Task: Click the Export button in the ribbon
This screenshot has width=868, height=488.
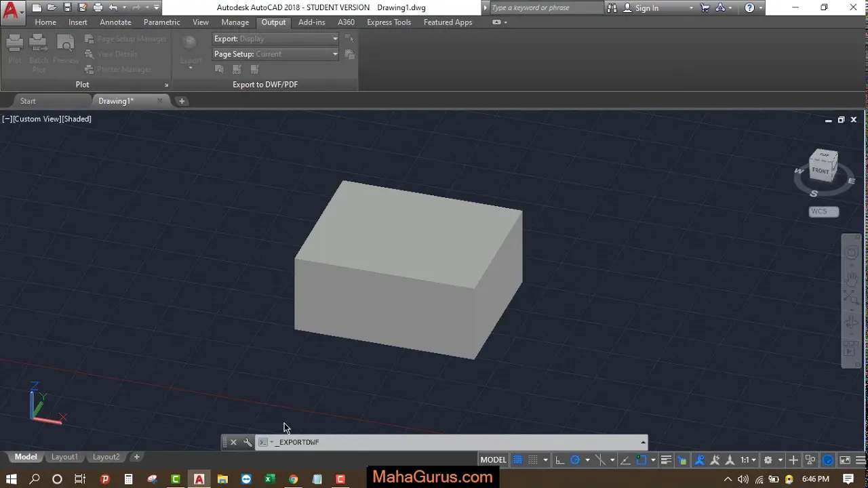Action: [191, 52]
